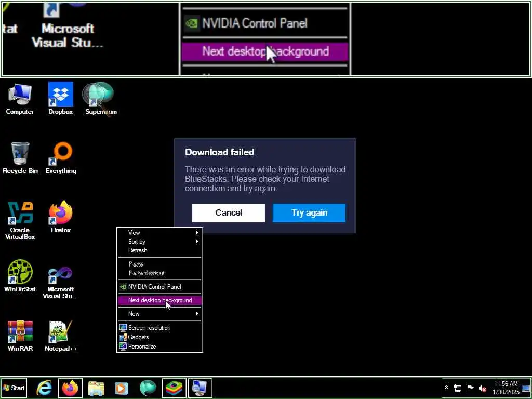Open Gadgets from context menu
This screenshot has width=532, height=399.
click(x=159, y=337)
